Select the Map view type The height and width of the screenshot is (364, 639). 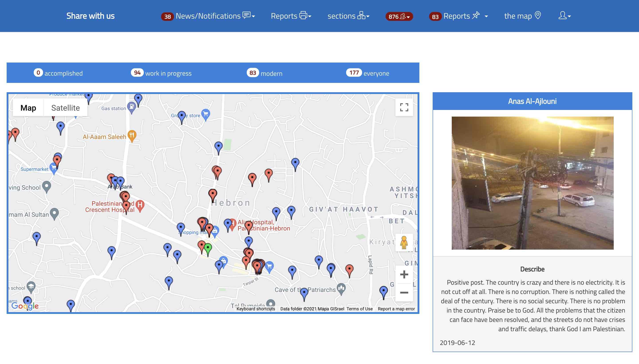click(x=28, y=108)
